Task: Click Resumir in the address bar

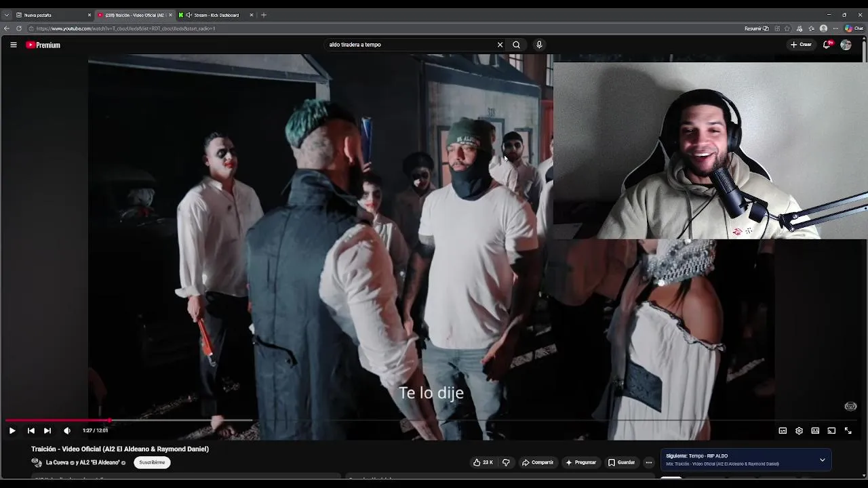Action: click(x=756, y=28)
